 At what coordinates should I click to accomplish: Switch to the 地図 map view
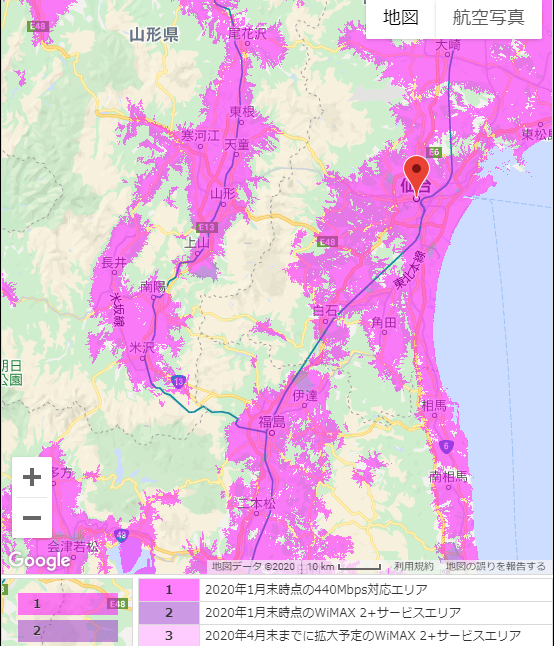(x=400, y=18)
